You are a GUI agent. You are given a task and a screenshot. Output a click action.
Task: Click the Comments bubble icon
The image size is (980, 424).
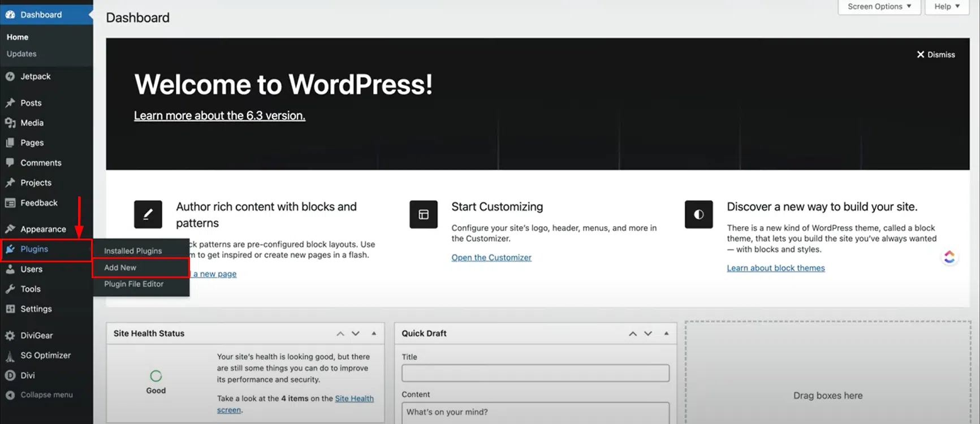point(10,163)
